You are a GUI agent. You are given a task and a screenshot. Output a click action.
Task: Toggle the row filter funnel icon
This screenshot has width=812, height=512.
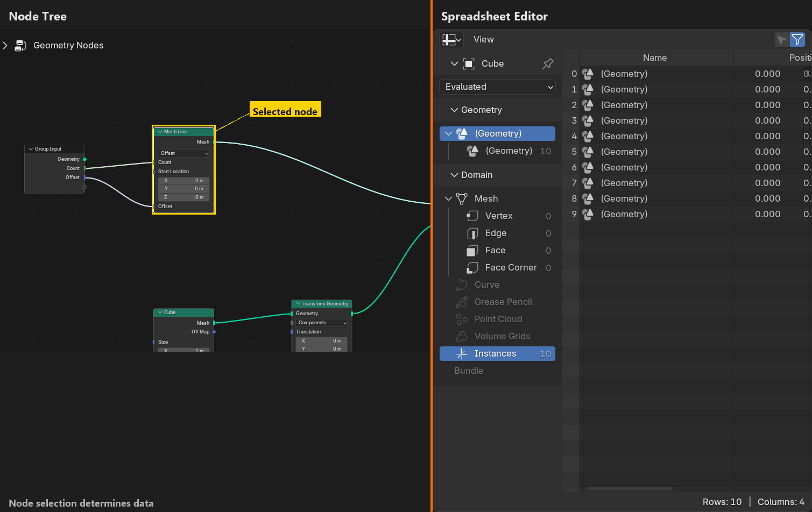point(797,40)
